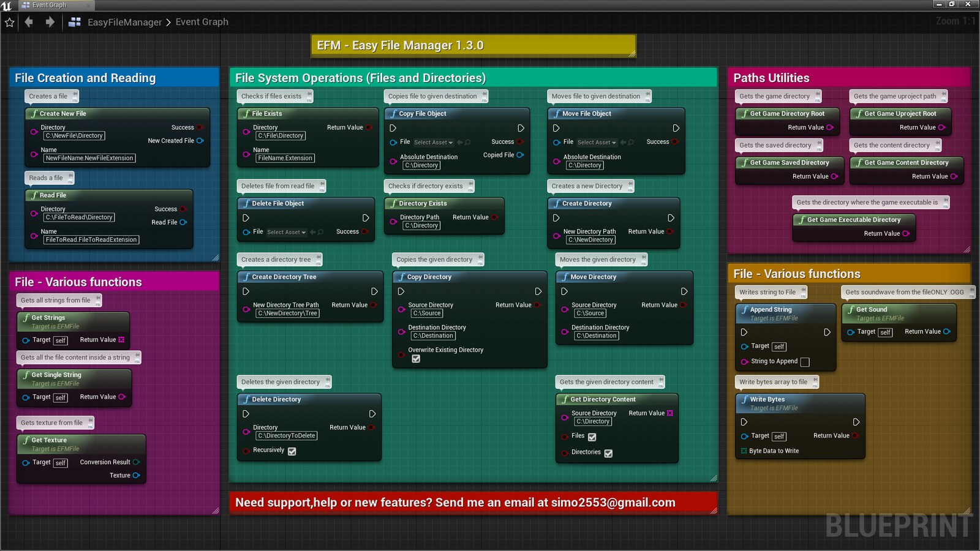This screenshot has height=551, width=980.
Task: Open the Select Asset dropdown in Delete File Object
Action: 285,232
